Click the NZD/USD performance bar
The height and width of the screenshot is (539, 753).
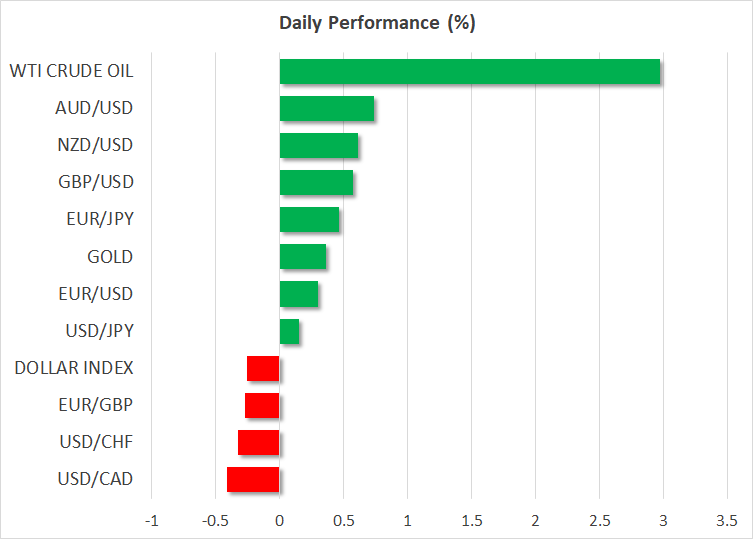click(318, 145)
